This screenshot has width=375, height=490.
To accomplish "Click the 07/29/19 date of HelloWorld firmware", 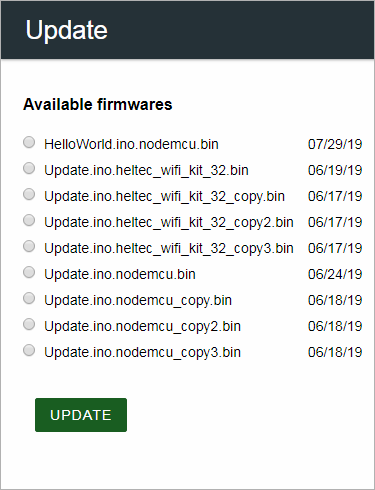I will [335, 144].
